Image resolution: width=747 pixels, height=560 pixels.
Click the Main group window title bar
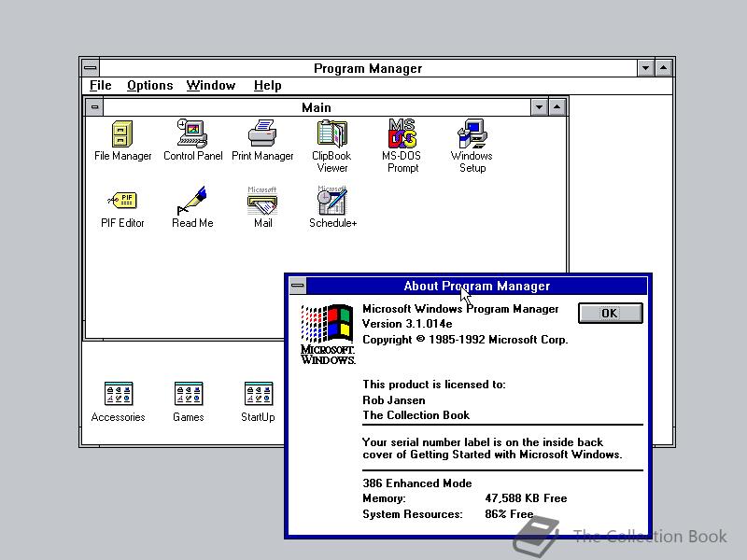pos(317,107)
